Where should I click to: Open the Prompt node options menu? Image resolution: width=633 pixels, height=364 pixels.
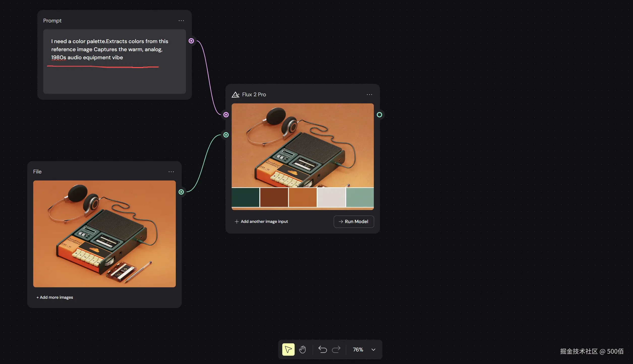tap(181, 21)
